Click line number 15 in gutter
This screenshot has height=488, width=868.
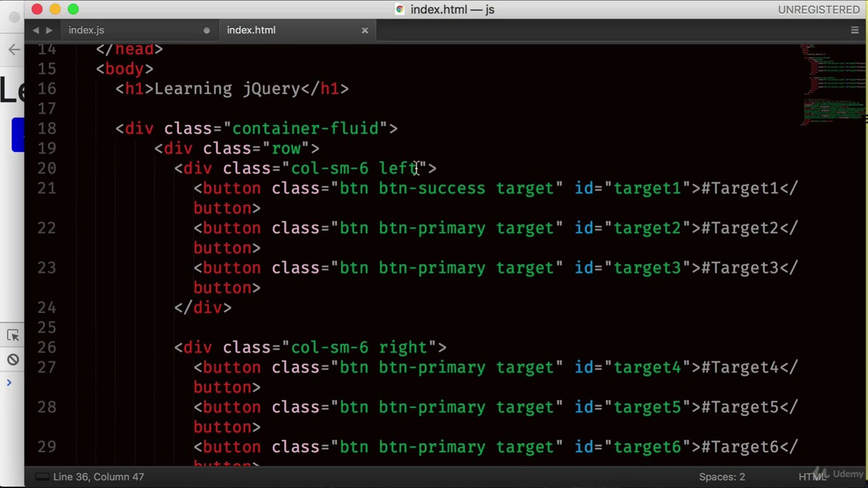click(x=47, y=68)
